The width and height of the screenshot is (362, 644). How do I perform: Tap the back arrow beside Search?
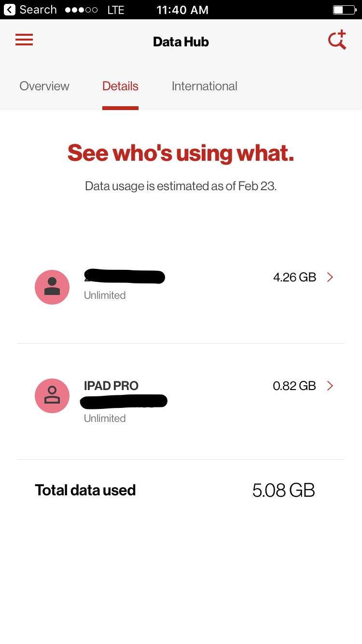tap(9, 10)
